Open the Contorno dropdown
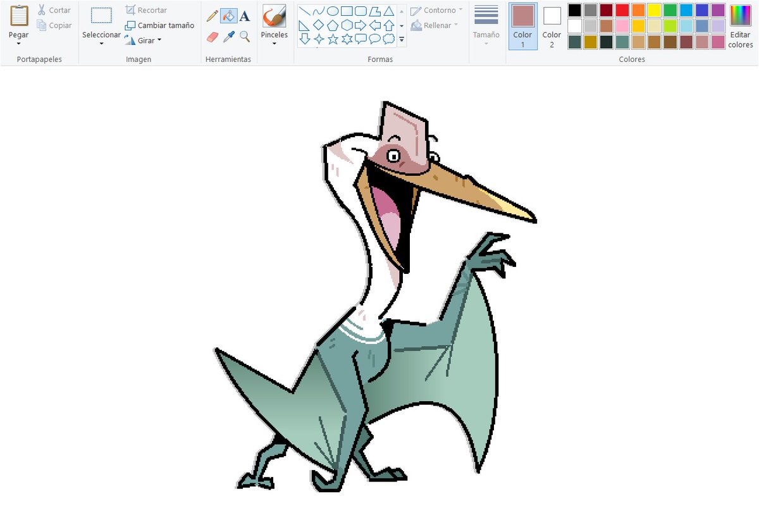 (438, 10)
